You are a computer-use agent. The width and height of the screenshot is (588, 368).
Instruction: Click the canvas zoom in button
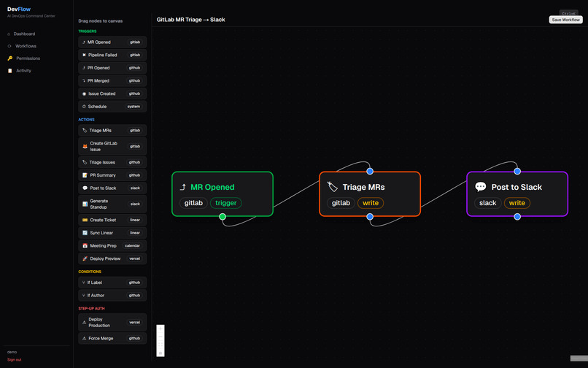click(x=160, y=329)
